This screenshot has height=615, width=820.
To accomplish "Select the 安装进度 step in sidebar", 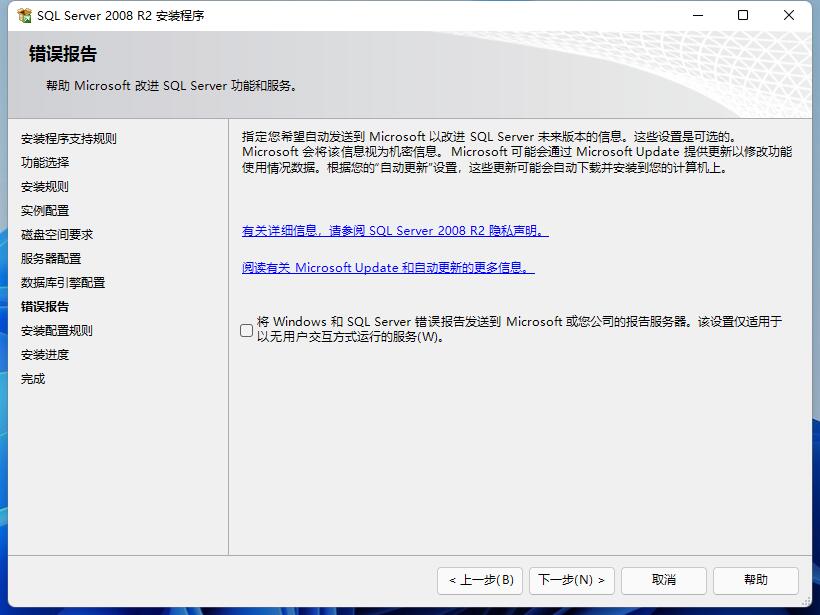I will pyautogui.click(x=45, y=355).
